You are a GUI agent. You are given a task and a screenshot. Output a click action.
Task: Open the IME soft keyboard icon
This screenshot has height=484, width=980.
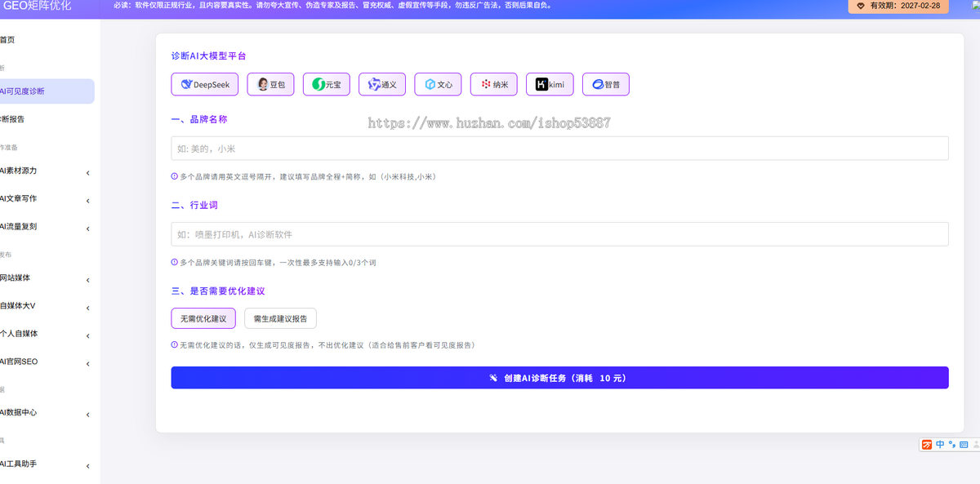[964, 445]
